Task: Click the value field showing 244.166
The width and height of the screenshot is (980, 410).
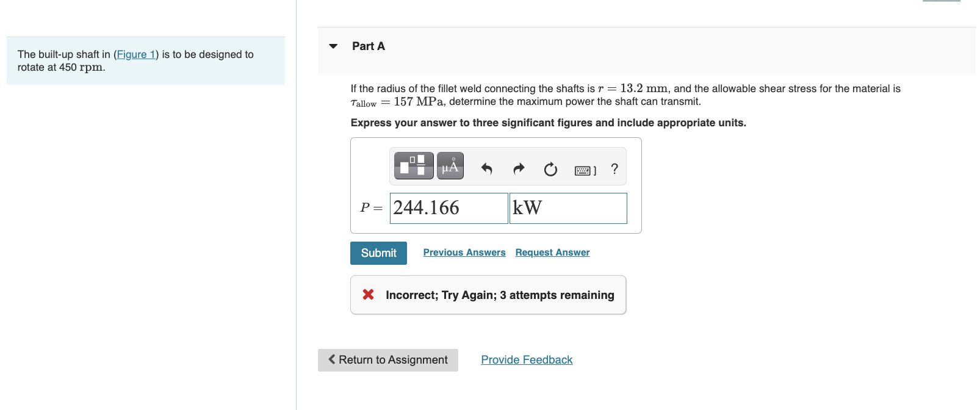Action: (449, 208)
